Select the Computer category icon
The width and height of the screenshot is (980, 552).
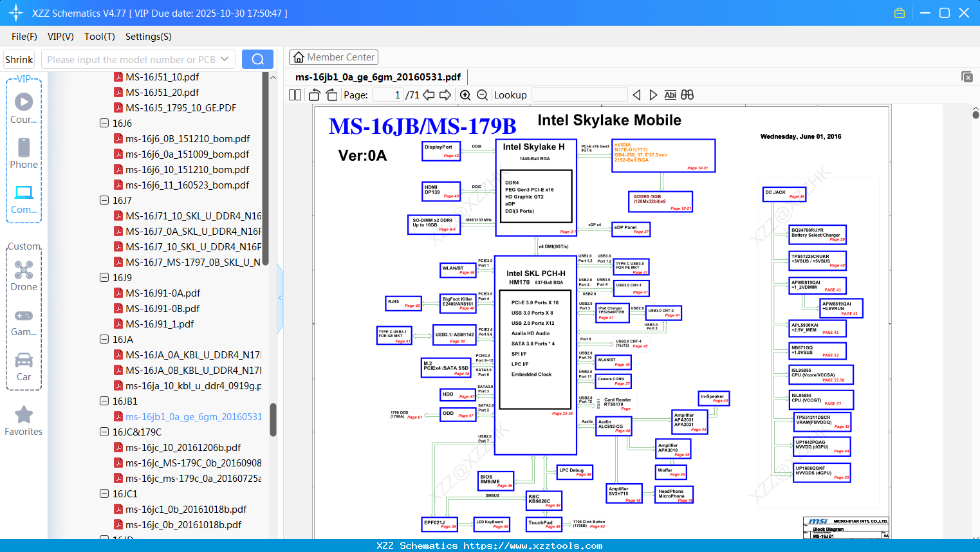pyautogui.click(x=24, y=199)
